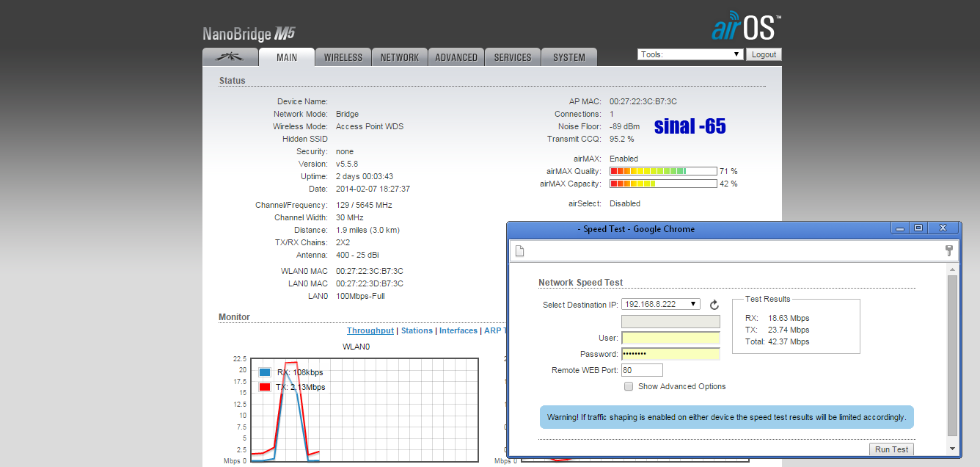The height and width of the screenshot is (467, 980).
Task: Click the Transmit CCQ value 95.2 %
Action: pyautogui.click(x=622, y=139)
